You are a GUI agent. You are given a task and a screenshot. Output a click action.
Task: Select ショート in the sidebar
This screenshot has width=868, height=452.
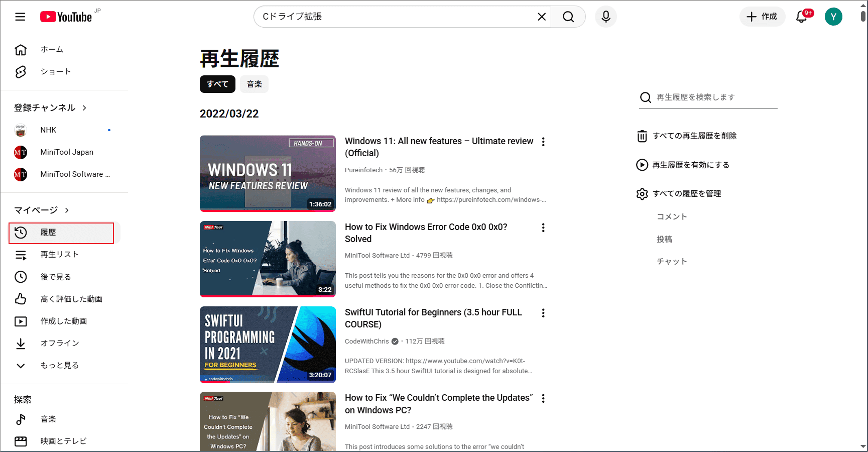pyautogui.click(x=55, y=71)
